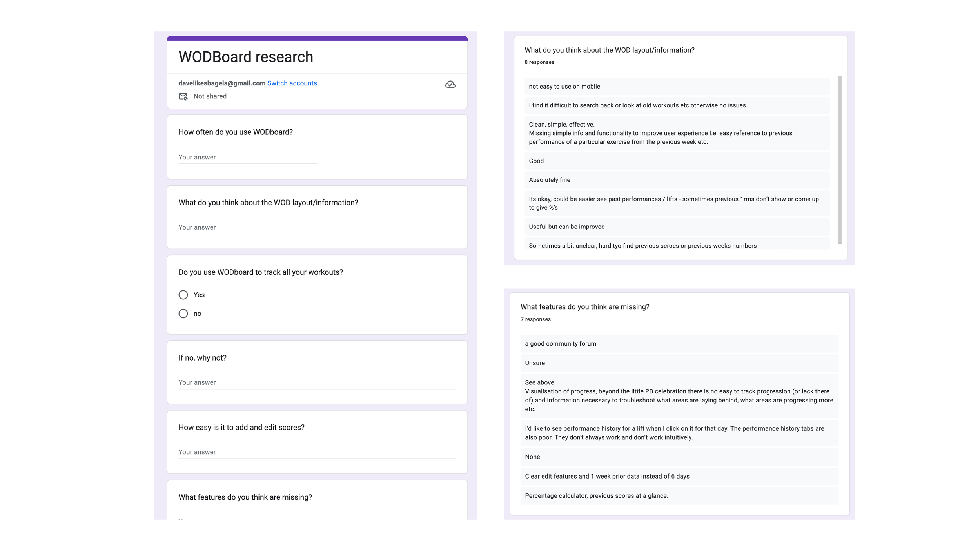
Task: Click the WOD layout answer field
Action: 317,228
